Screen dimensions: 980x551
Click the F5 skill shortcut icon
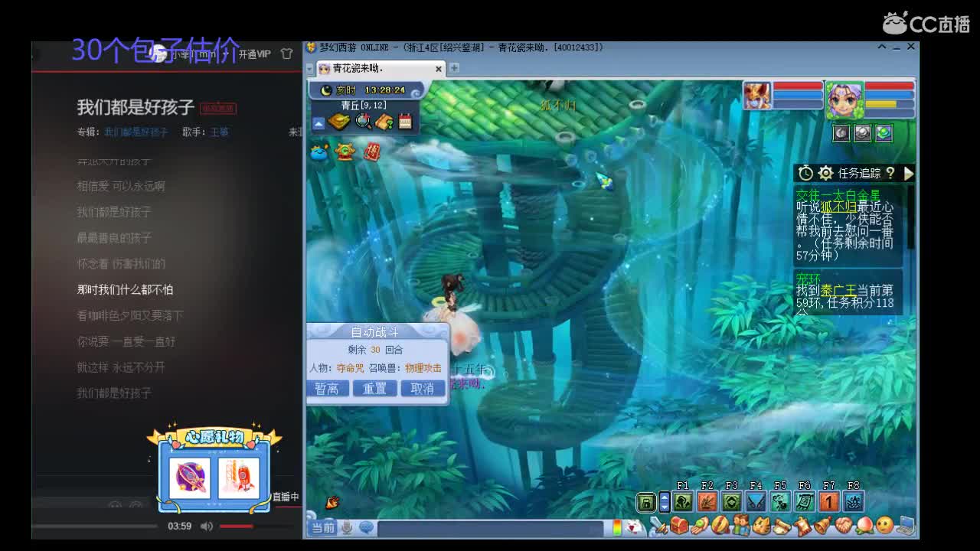coord(780,502)
